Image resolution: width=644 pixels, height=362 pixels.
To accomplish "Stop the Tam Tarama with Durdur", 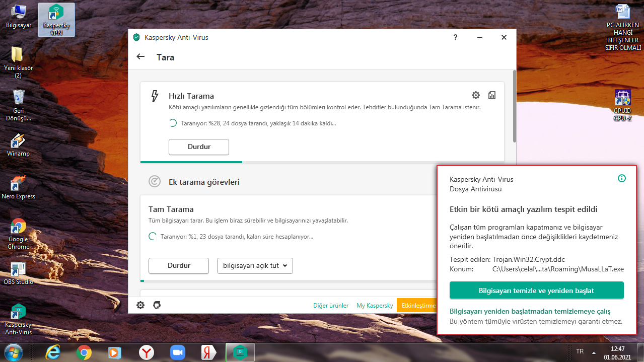I will [x=179, y=266].
